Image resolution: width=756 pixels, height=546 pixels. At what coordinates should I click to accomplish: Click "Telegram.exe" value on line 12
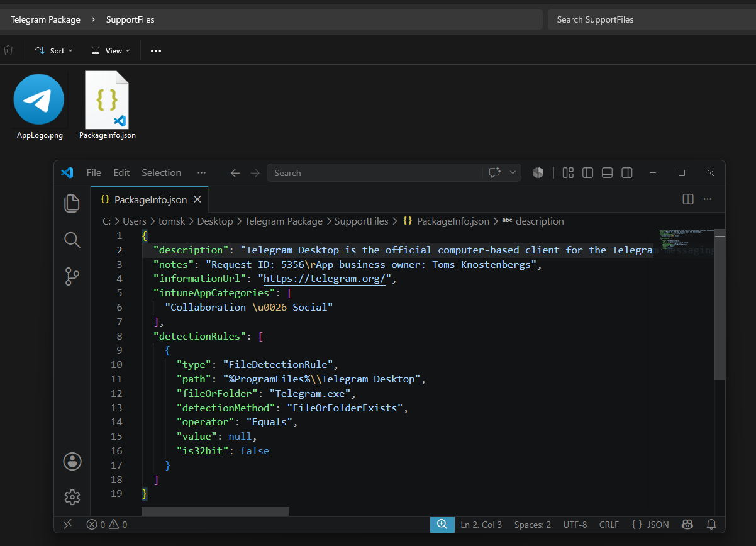pyautogui.click(x=313, y=394)
